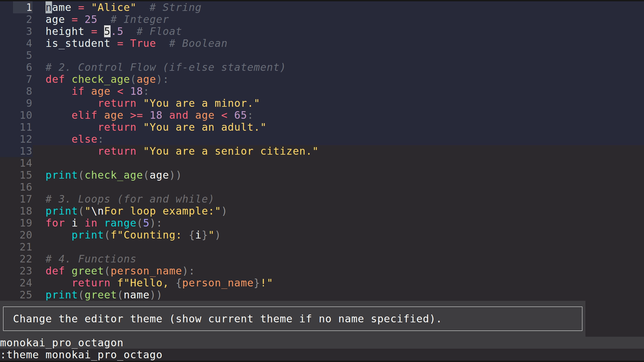Click the is_student variable name

coord(78,43)
